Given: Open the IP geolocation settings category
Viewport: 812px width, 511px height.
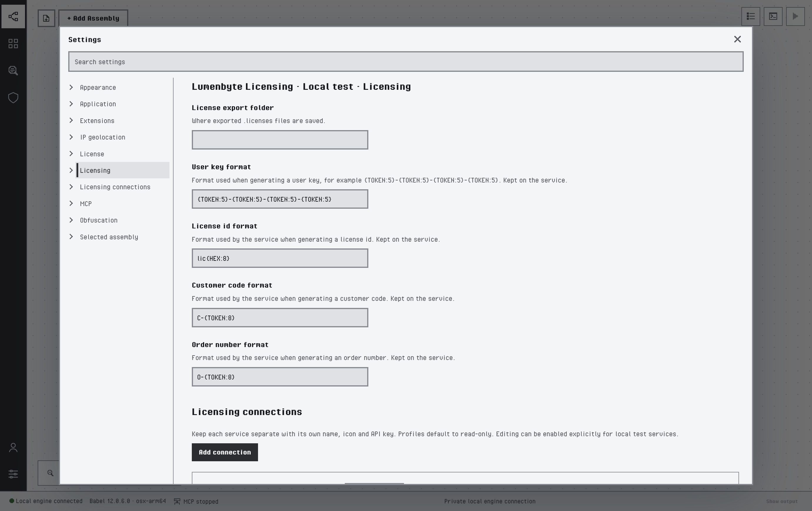Looking at the screenshot, I should point(102,137).
